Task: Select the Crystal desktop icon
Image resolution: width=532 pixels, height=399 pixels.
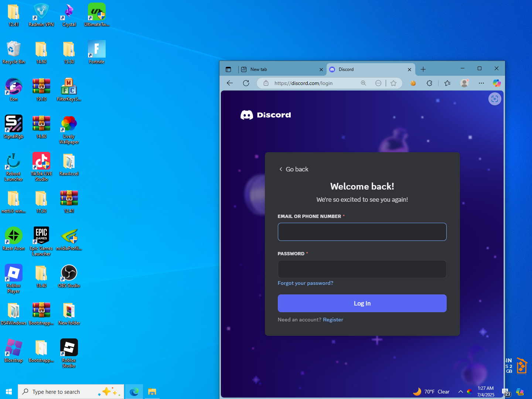Action: 69,15
